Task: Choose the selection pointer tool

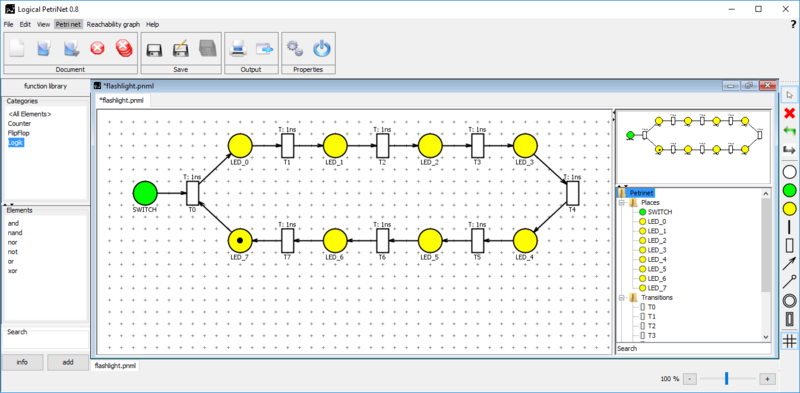Action: [789, 95]
